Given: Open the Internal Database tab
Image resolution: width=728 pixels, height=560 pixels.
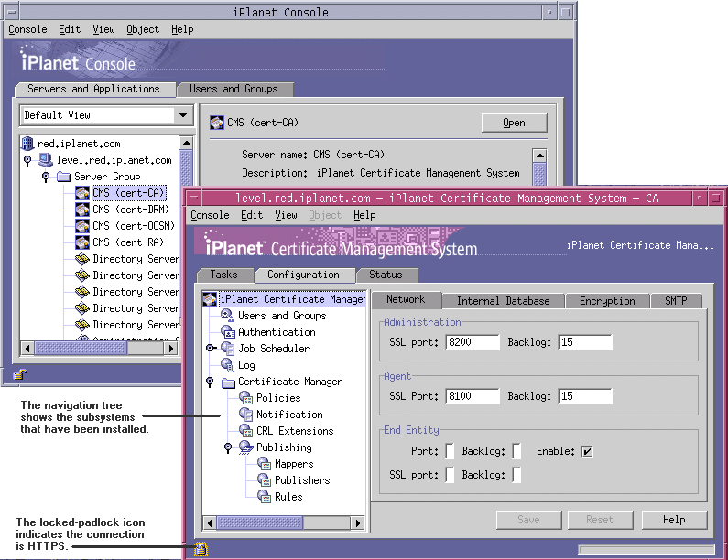Looking at the screenshot, I should pos(504,301).
